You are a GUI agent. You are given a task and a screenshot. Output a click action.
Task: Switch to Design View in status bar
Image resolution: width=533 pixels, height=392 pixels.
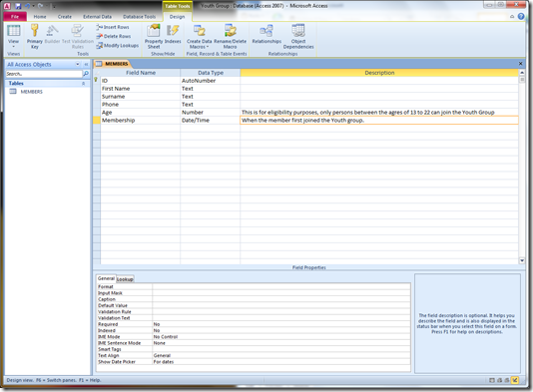click(515, 380)
